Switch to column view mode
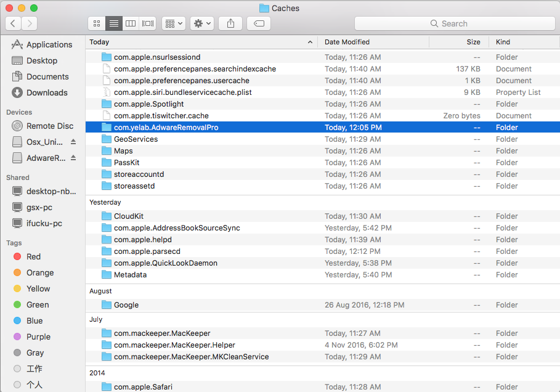 130,23
